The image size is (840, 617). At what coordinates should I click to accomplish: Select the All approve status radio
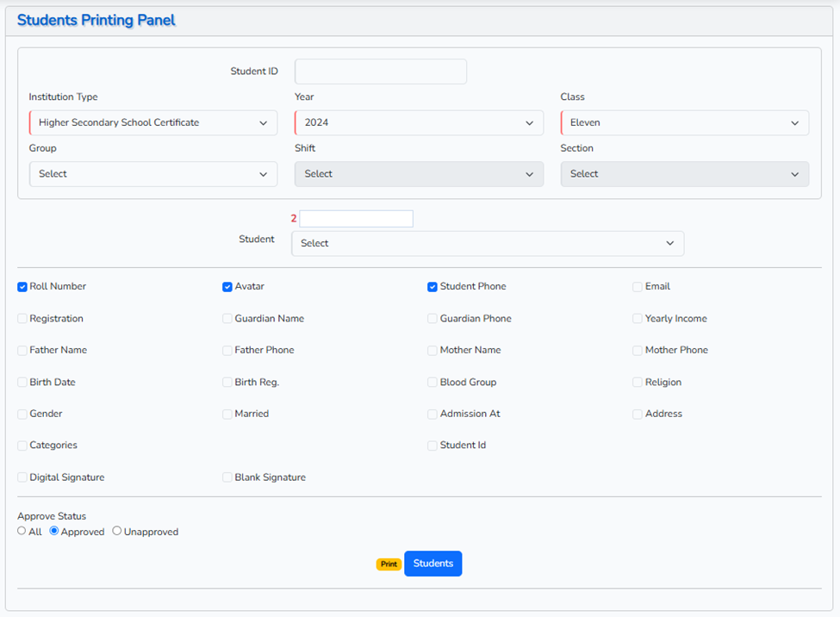coord(22,532)
